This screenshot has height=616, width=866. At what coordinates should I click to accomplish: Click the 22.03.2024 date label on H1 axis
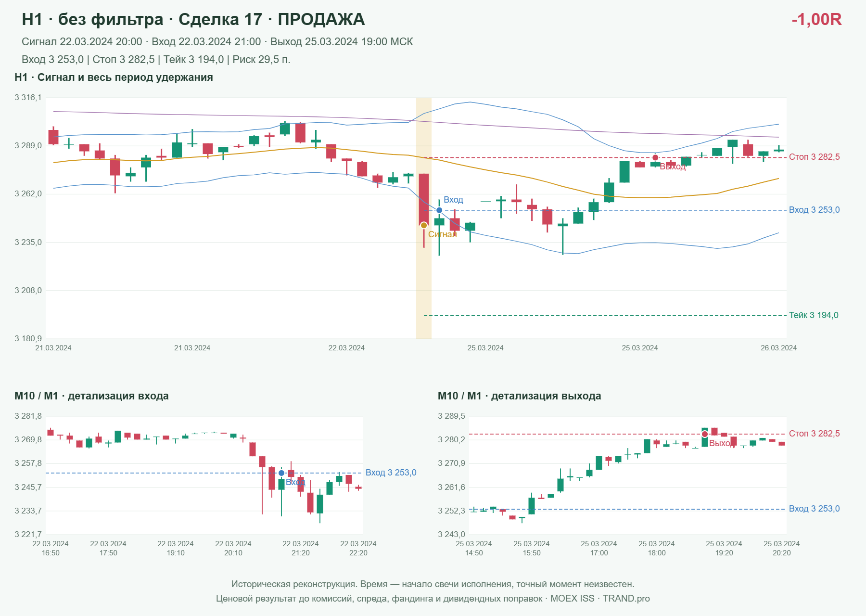[346, 348]
